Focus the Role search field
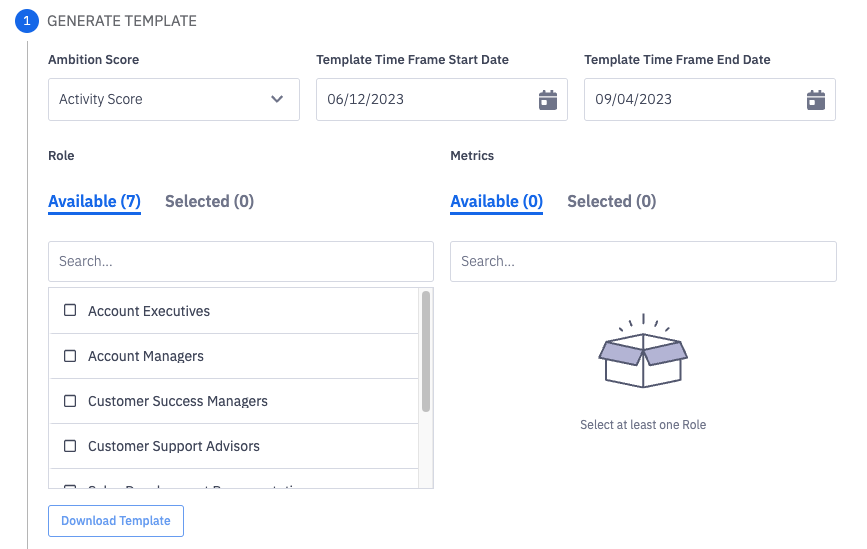The image size is (867, 549). pyautogui.click(x=240, y=261)
